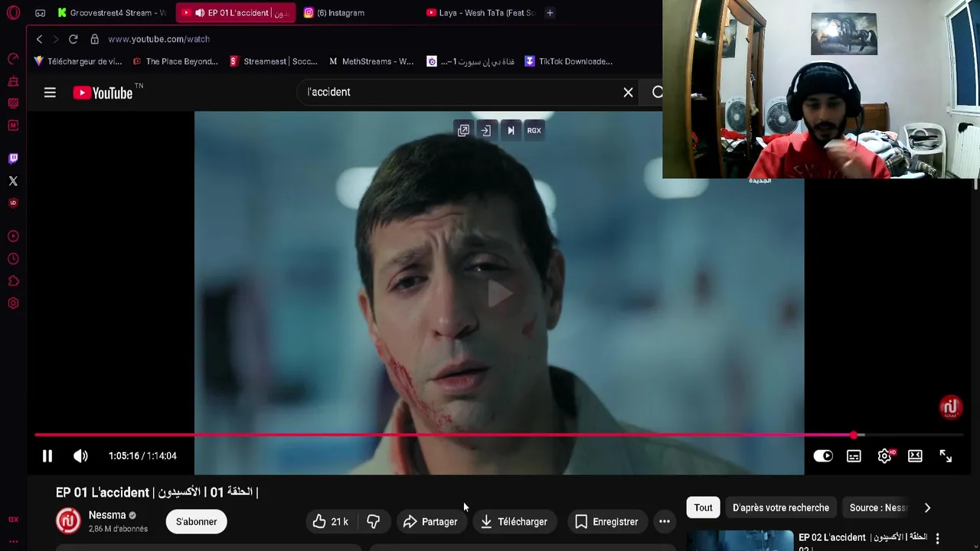Click the overlay next-track button

pos(511,130)
